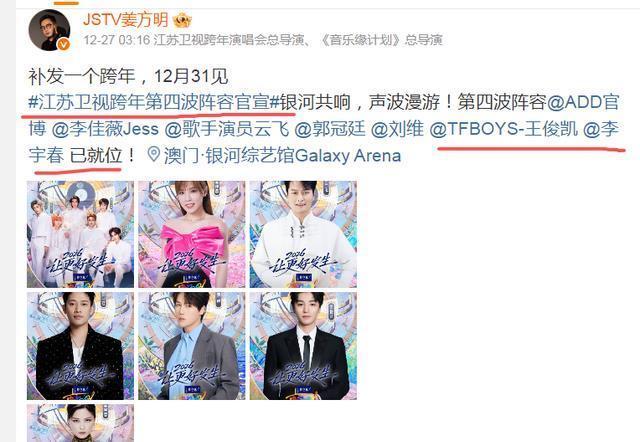Image resolution: width=640 pixels, height=442 pixels.
Task: Open JSTV姜方明's profile avatar
Action: click(x=49, y=30)
